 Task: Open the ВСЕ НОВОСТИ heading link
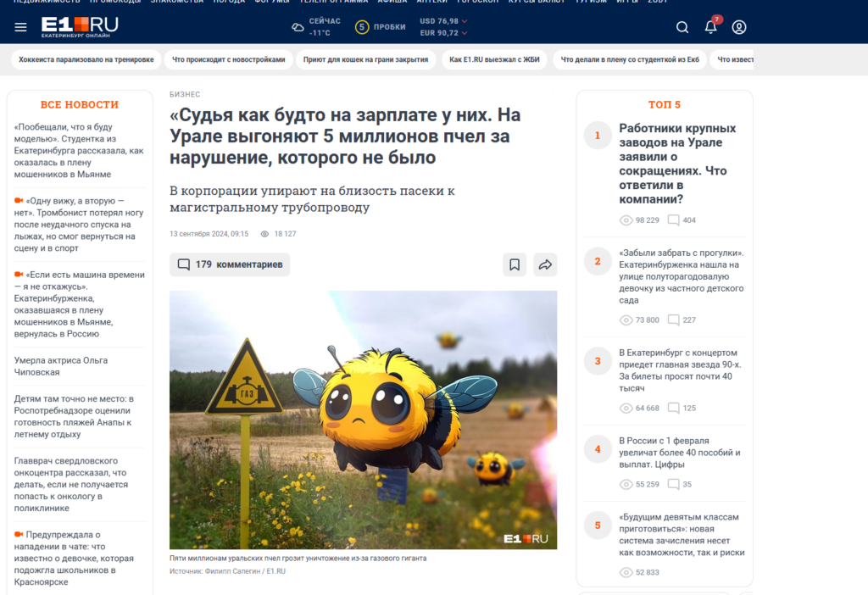(x=80, y=104)
